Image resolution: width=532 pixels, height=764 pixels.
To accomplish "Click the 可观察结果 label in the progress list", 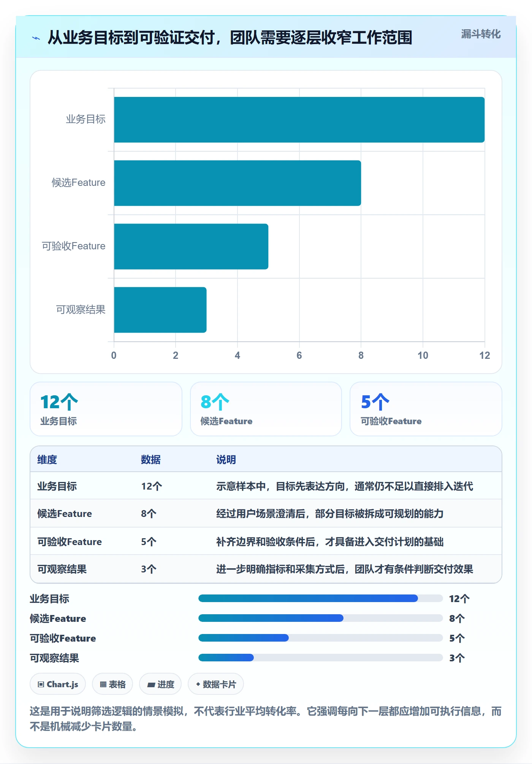I will [x=54, y=658].
